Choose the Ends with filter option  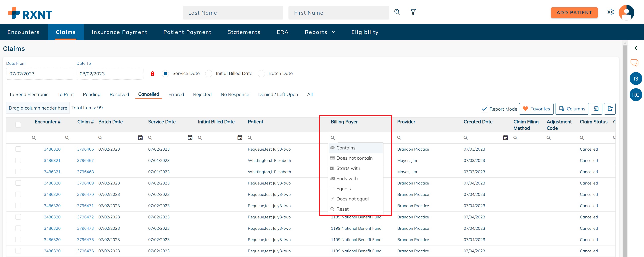[356, 178]
